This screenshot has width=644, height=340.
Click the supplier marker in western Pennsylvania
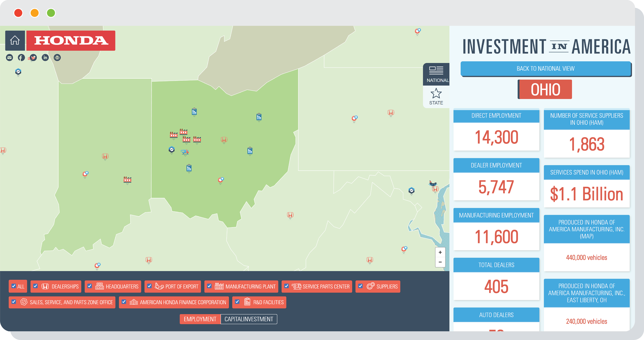pyautogui.click(x=355, y=118)
